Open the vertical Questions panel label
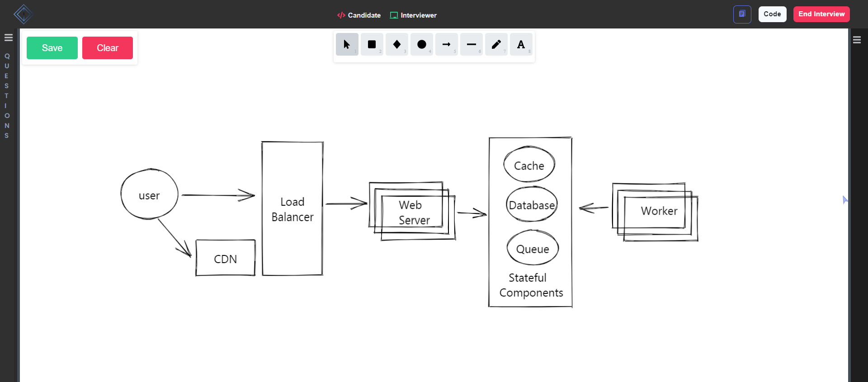The width and height of the screenshot is (868, 382). (x=7, y=96)
